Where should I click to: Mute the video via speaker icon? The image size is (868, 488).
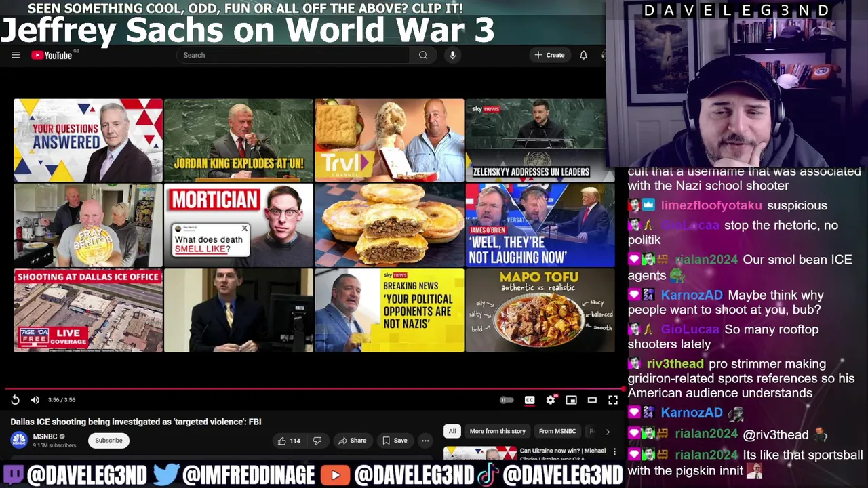pyautogui.click(x=35, y=400)
